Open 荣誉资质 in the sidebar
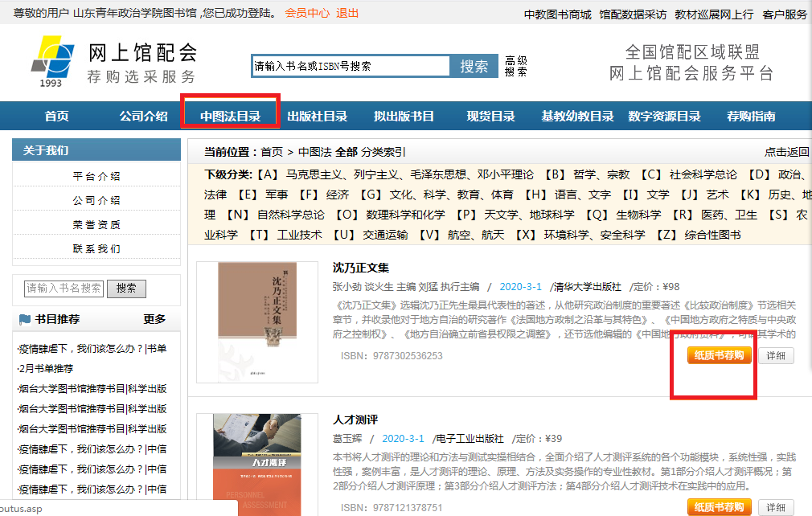 [96, 225]
